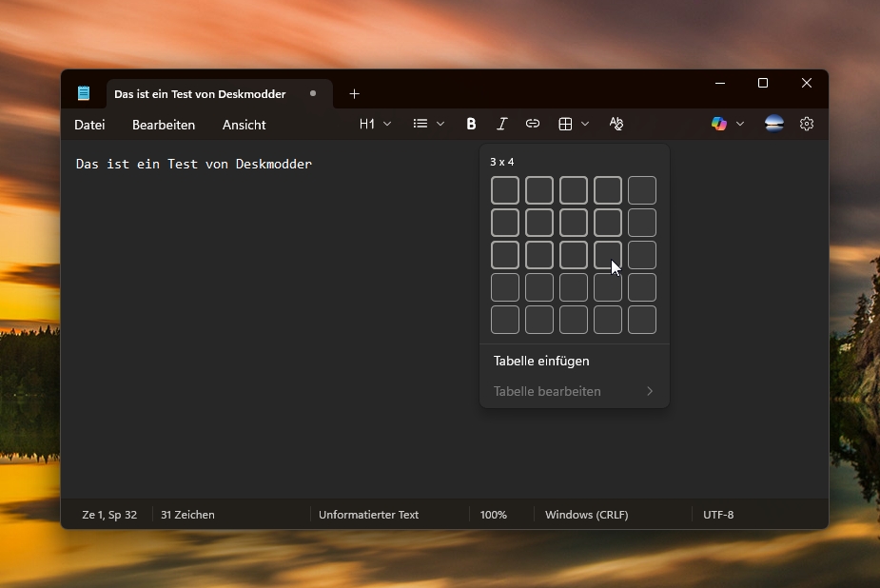Select the Das ist ein Test von Deskmodder tab
880x588 pixels.
tap(200, 94)
